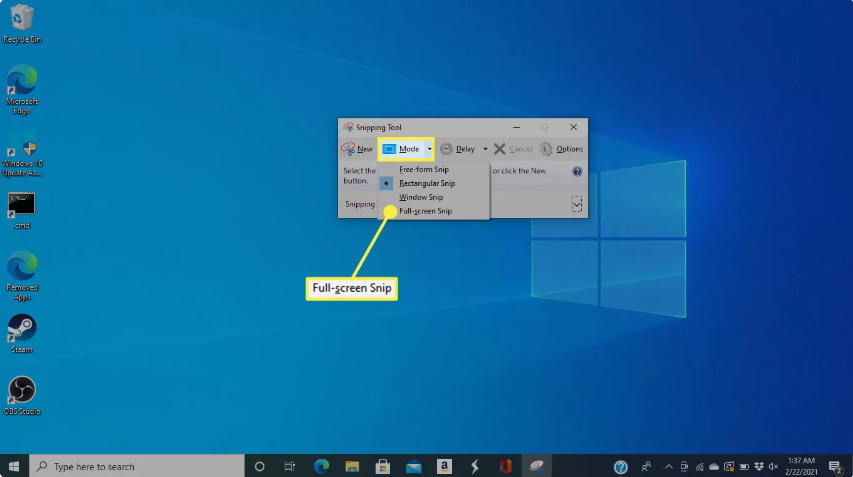The width and height of the screenshot is (853, 477).
Task: Click the blue help question mark icon
Action: tap(577, 172)
